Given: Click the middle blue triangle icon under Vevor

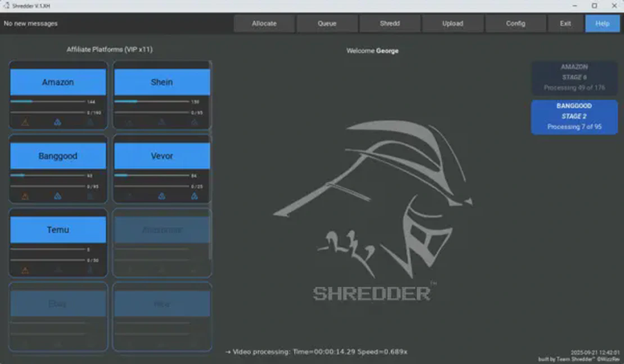Looking at the screenshot, I should click(x=162, y=196).
